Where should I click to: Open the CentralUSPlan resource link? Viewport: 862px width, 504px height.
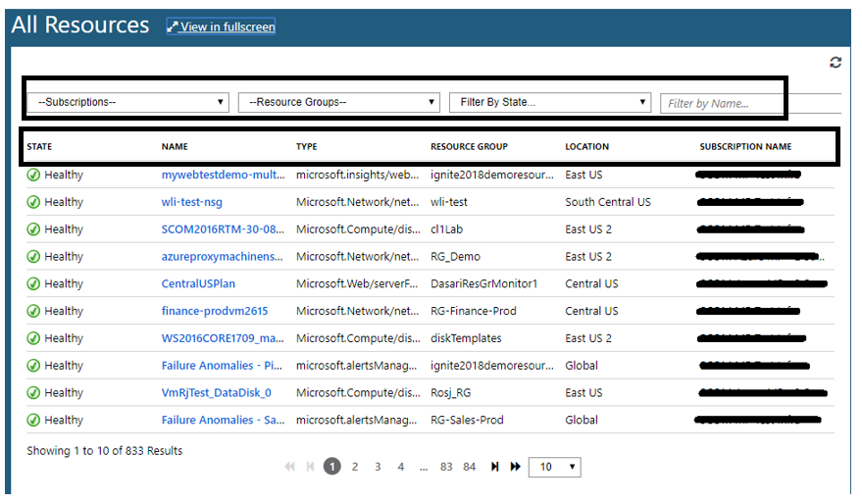point(198,283)
